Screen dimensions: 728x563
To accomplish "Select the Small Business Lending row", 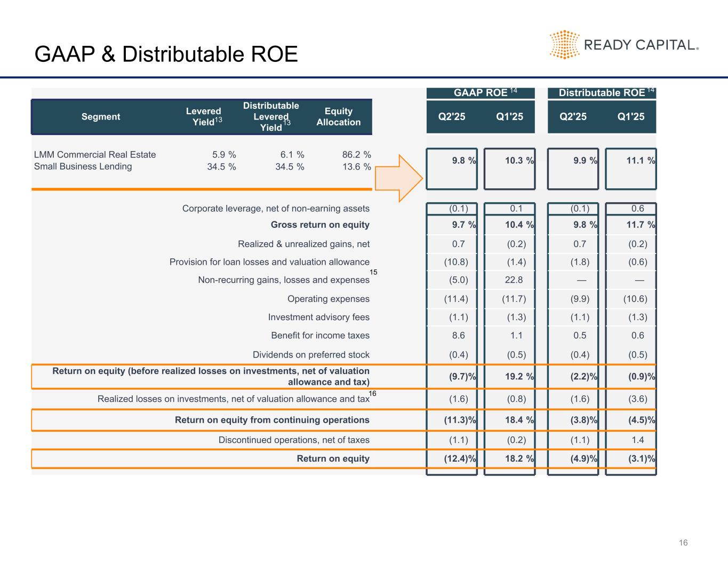I will pos(203,166).
